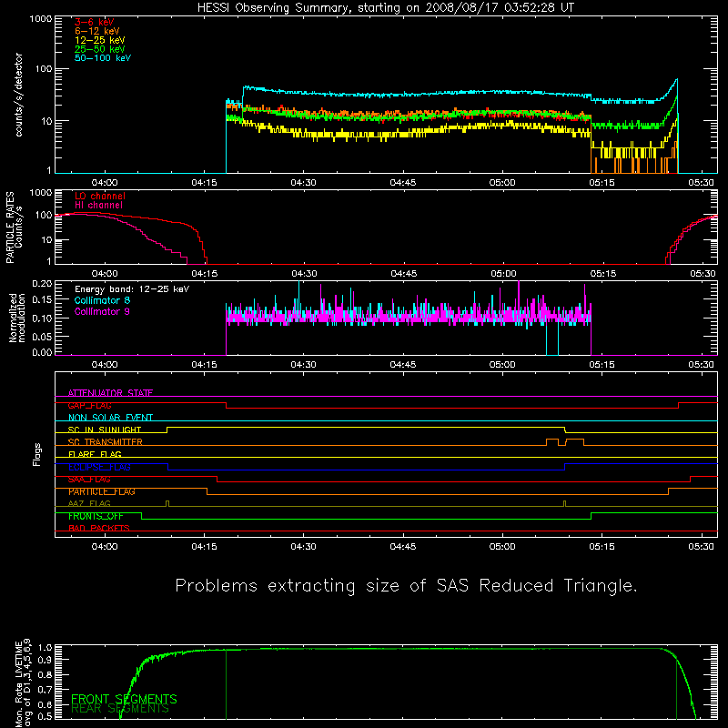Click the BAD_PACKETS flag label
Image resolution: width=728 pixels, height=728 pixels.
point(99,529)
